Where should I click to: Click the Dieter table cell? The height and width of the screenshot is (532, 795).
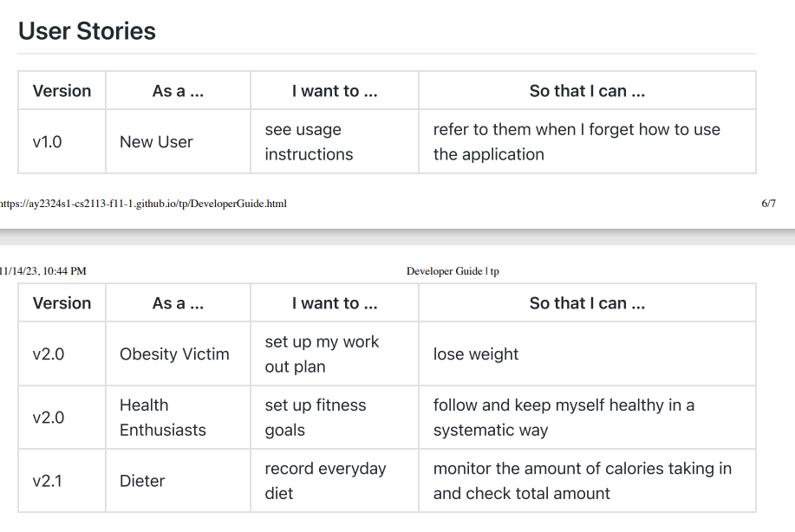click(142, 481)
